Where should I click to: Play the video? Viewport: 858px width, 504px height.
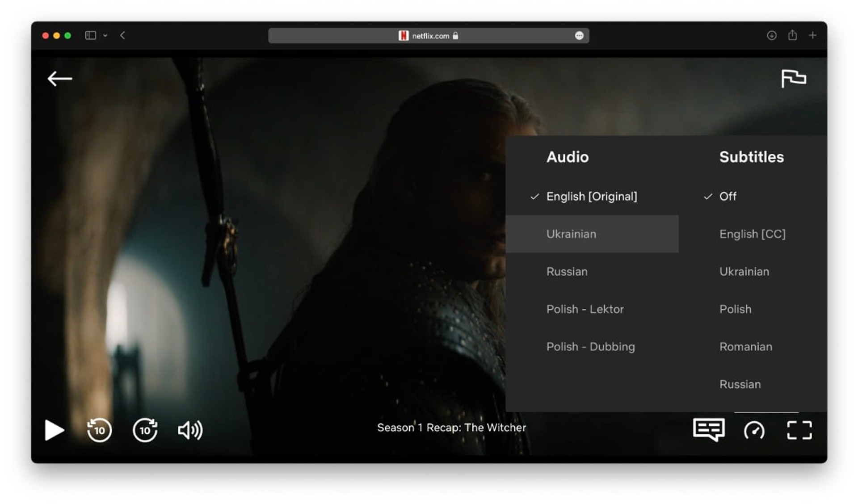pos(54,430)
